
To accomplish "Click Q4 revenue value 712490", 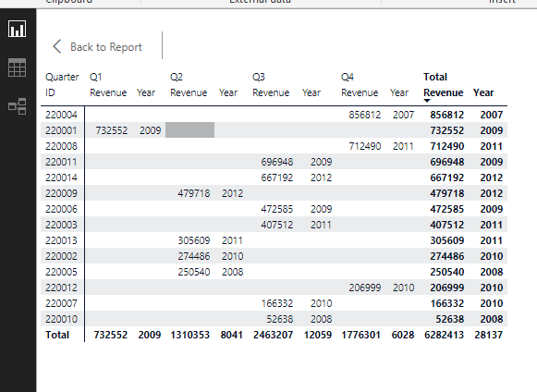I will tap(365, 146).
